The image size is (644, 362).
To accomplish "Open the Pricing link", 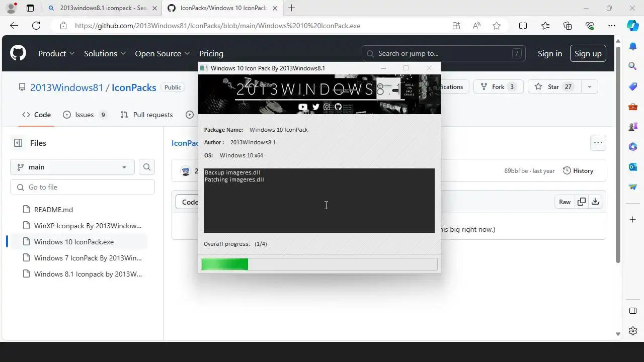I will click(211, 53).
